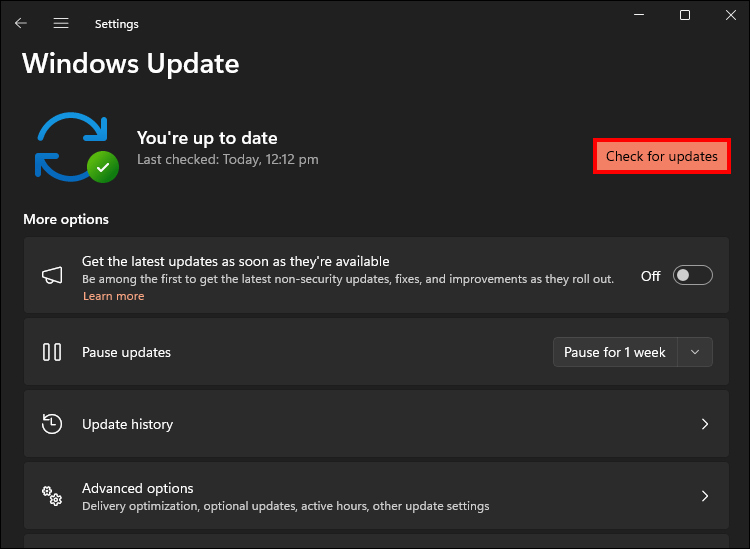Minimize the Settings window
Screen dimensions: 750x549
(639, 15)
